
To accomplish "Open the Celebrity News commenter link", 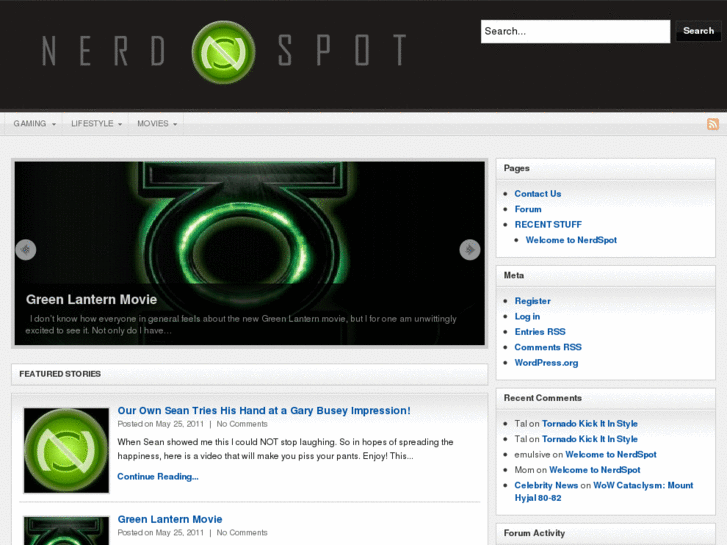I will coord(546,485).
